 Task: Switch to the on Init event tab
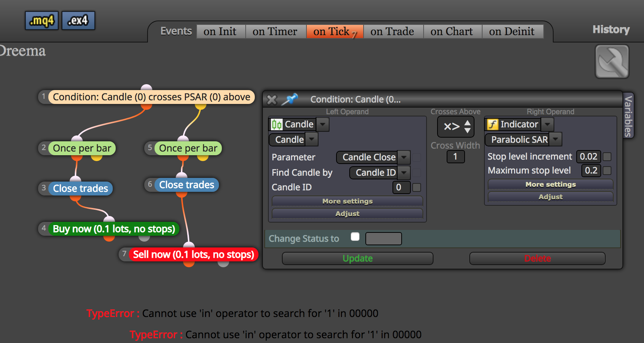click(220, 31)
